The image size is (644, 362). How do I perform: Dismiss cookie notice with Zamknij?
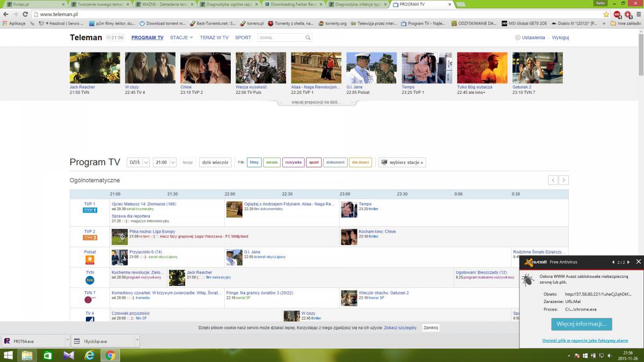[x=430, y=328]
